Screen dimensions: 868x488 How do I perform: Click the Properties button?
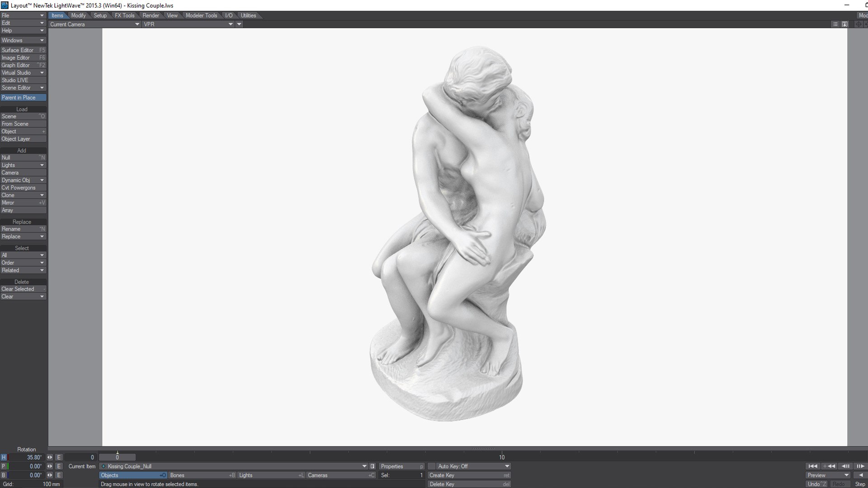(x=402, y=466)
